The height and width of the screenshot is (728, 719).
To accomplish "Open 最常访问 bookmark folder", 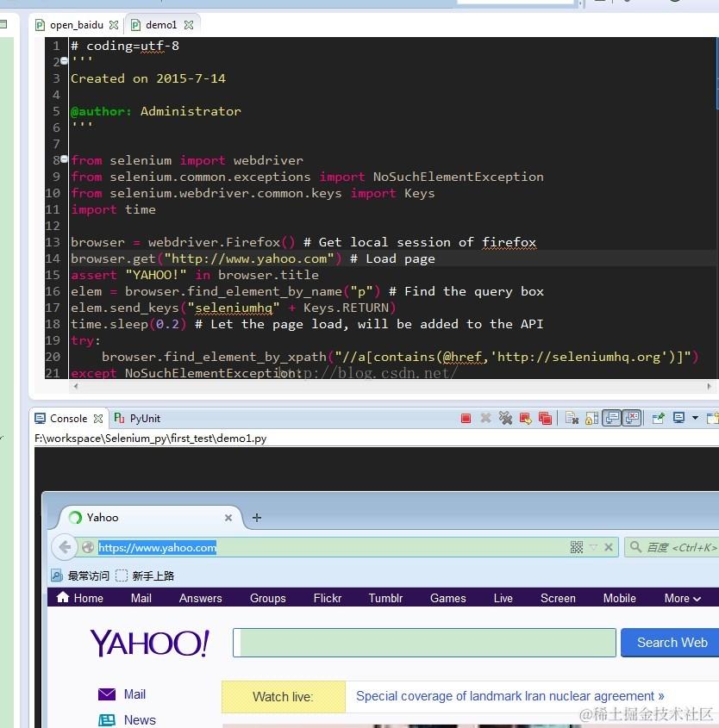I will (x=80, y=576).
